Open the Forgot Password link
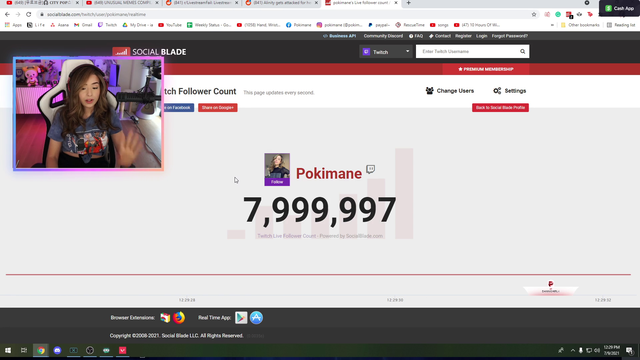 [x=509, y=36]
